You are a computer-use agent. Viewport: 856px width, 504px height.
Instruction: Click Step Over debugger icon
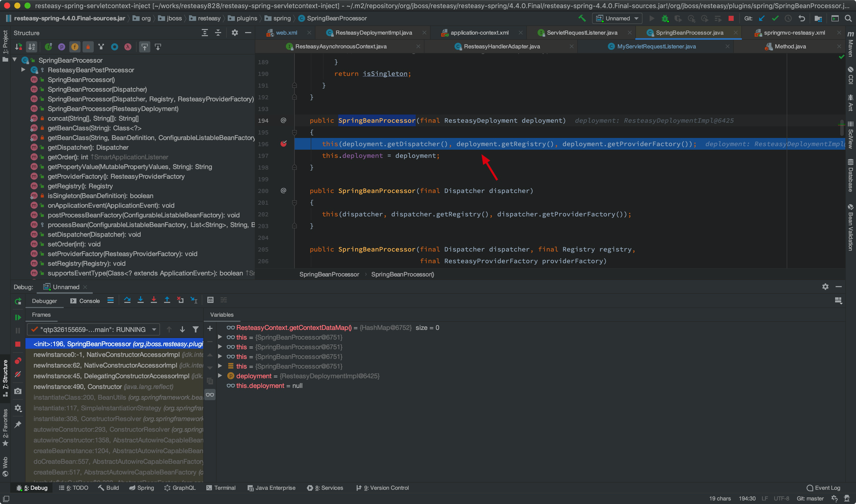click(127, 300)
